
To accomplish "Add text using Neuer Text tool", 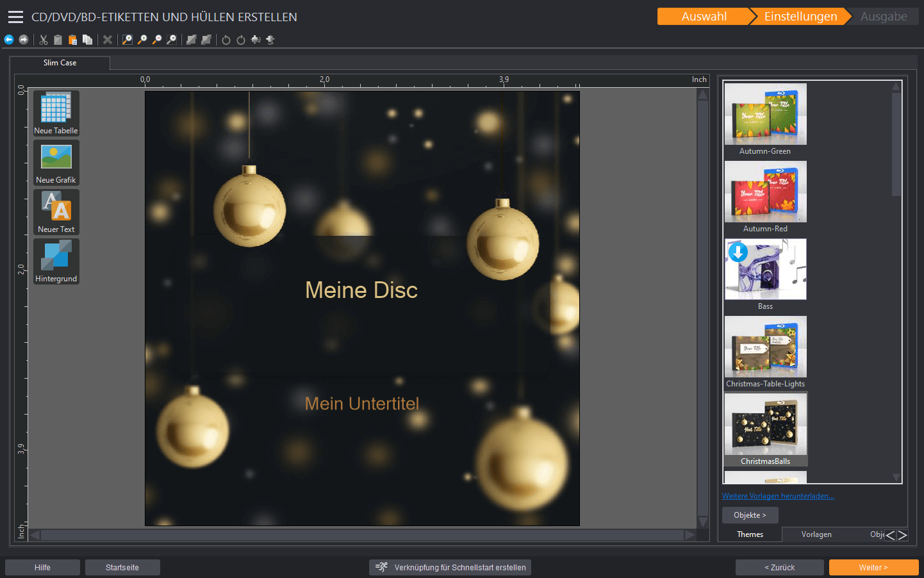I will (56, 211).
